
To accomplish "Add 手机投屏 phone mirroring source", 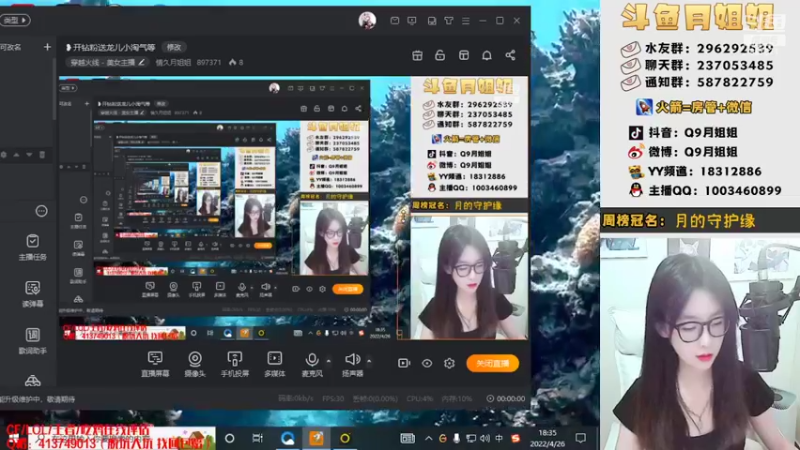I will pyautogui.click(x=235, y=364).
